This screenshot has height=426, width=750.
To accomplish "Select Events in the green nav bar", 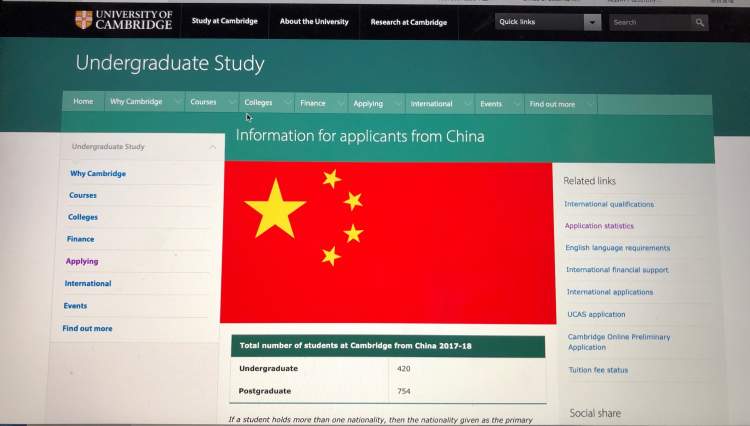I will point(491,104).
